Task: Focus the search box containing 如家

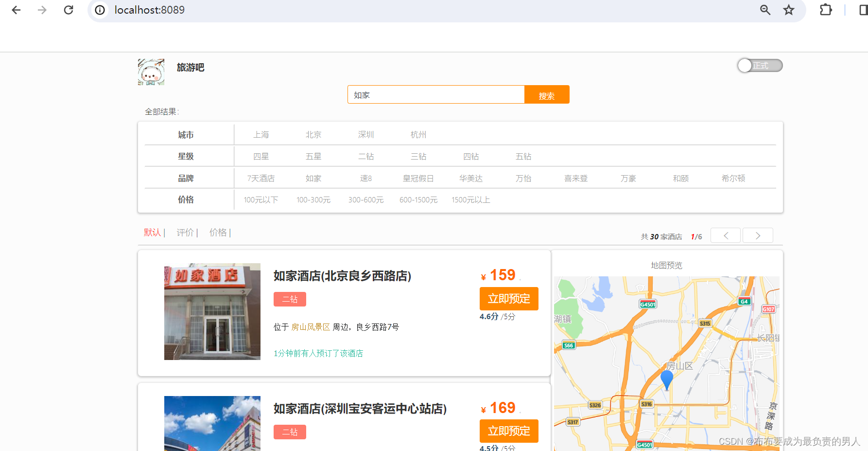Action: pos(436,95)
